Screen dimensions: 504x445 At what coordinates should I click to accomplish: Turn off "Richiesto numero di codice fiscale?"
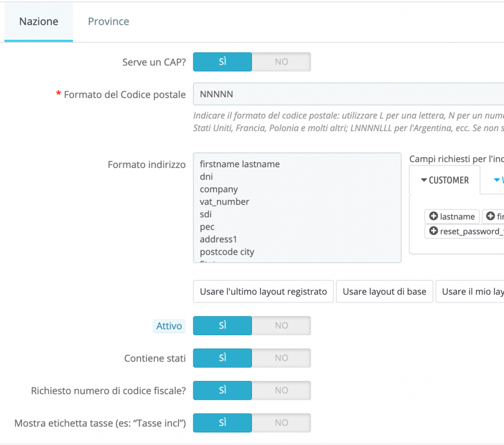pyautogui.click(x=281, y=390)
